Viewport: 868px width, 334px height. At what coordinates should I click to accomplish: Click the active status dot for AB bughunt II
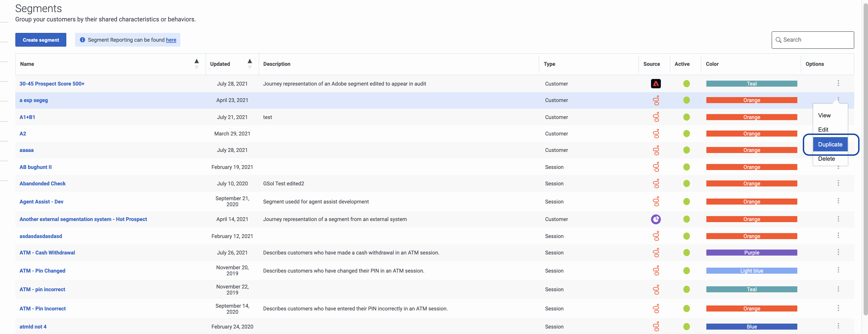pos(686,167)
